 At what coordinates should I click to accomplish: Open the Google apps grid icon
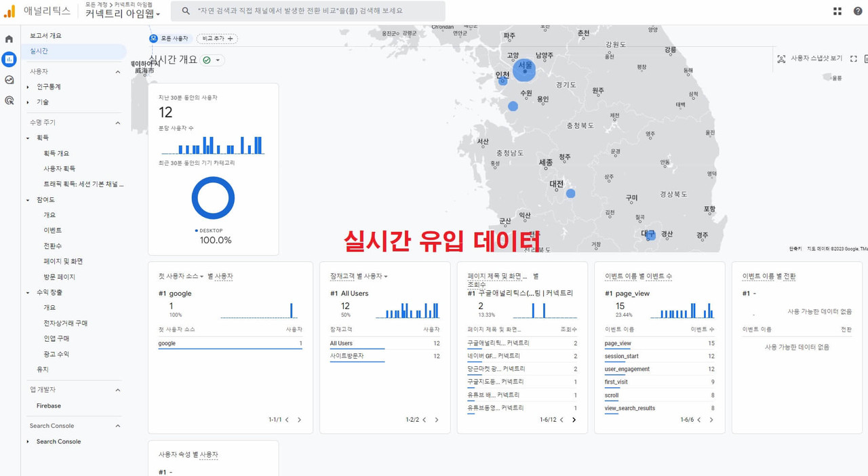(837, 12)
